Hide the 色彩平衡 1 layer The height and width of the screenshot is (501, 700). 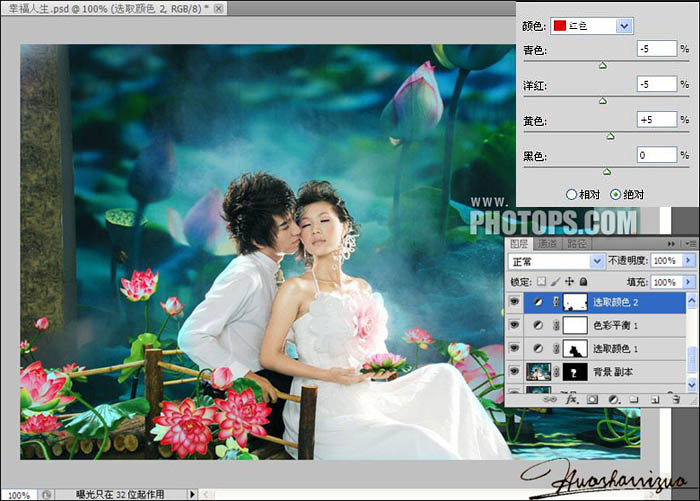(516, 325)
